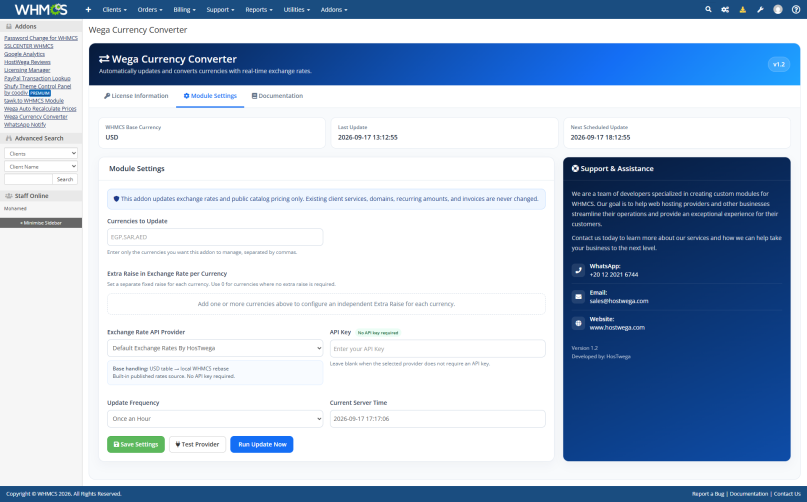Click the +20 12 2021 6744 number

613,274
